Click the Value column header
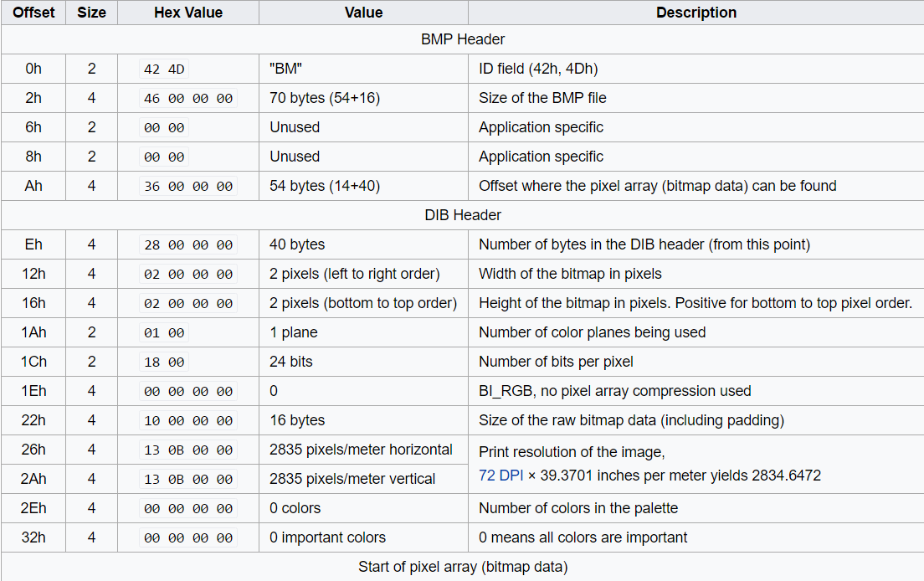The width and height of the screenshot is (924, 581). 363,13
